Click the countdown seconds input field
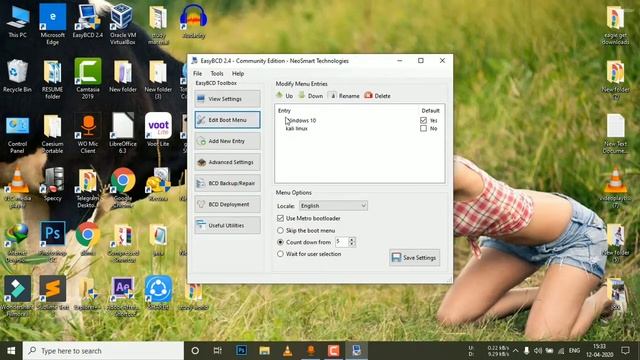 [x=341, y=242]
